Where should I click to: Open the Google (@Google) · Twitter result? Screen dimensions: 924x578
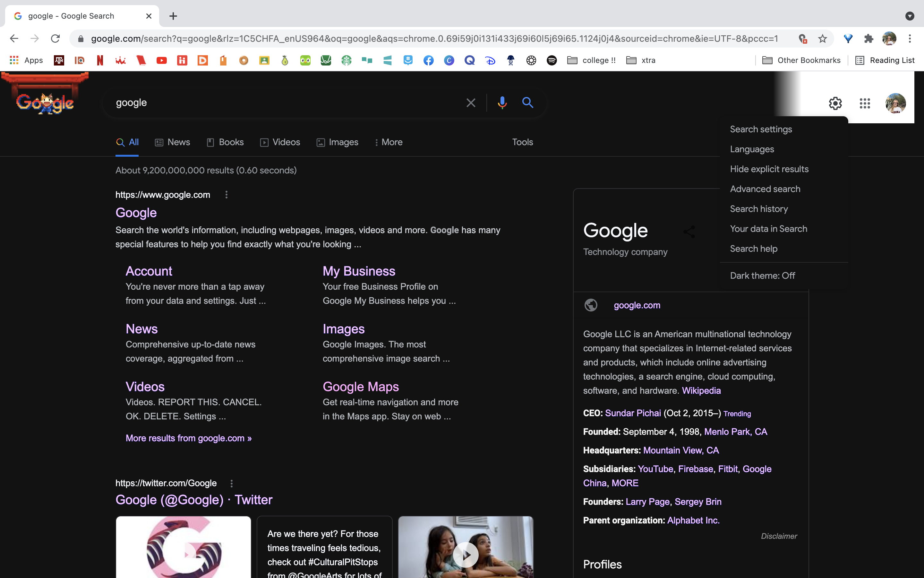point(194,500)
